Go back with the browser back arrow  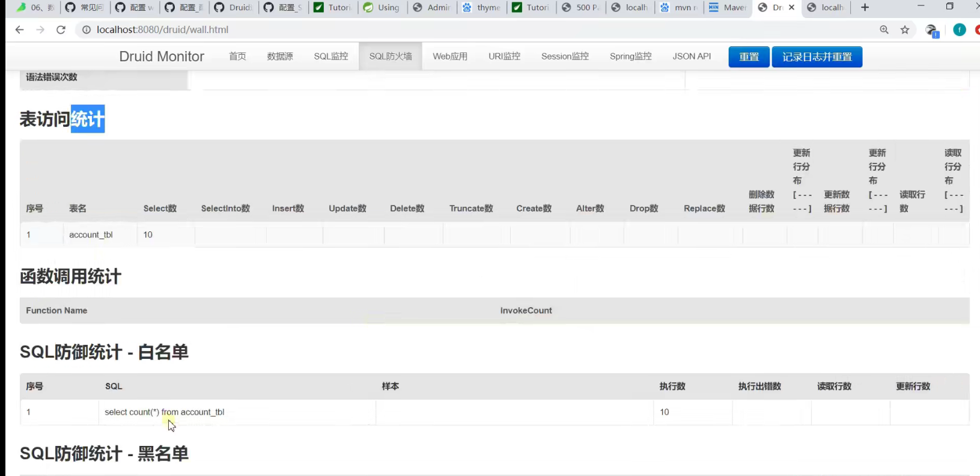(19, 29)
